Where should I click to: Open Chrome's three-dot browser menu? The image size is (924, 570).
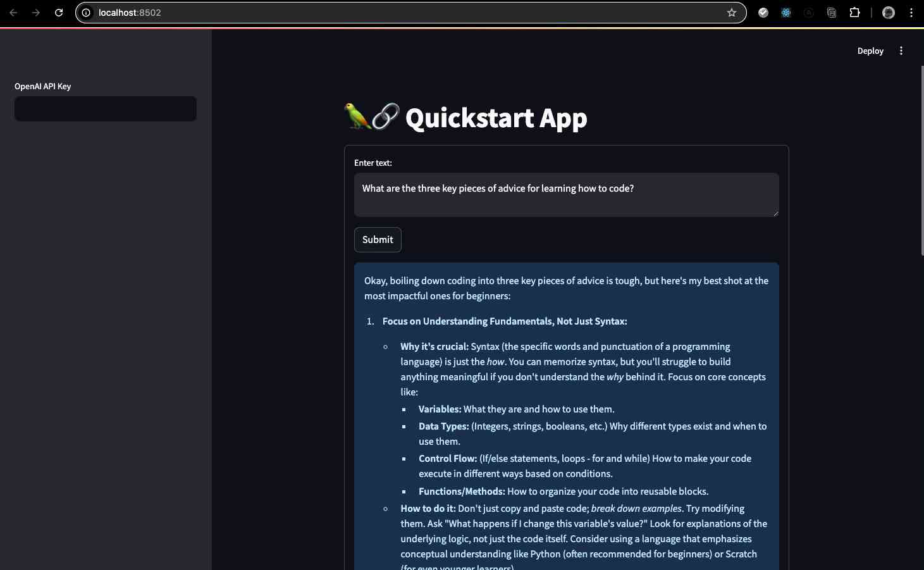tap(911, 13)
